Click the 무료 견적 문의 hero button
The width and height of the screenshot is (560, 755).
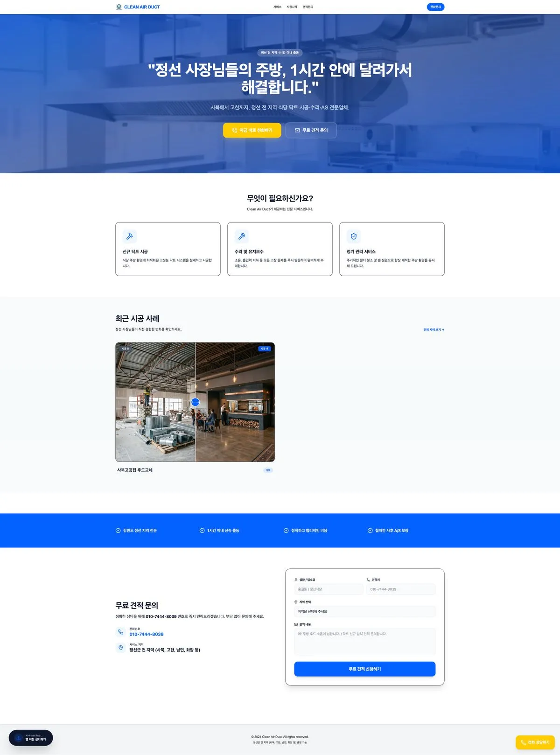(x=311, y=130)
